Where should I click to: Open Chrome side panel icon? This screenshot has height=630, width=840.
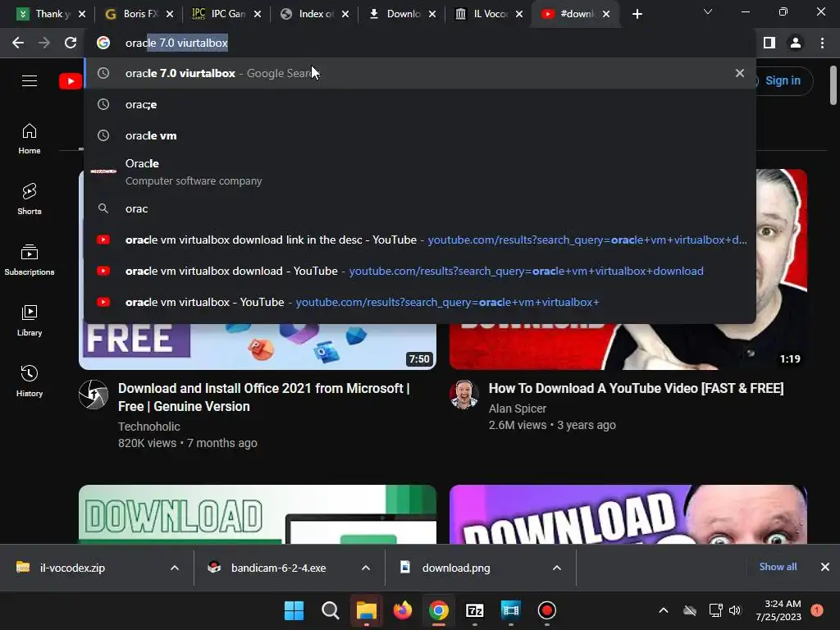coord(769,43)
